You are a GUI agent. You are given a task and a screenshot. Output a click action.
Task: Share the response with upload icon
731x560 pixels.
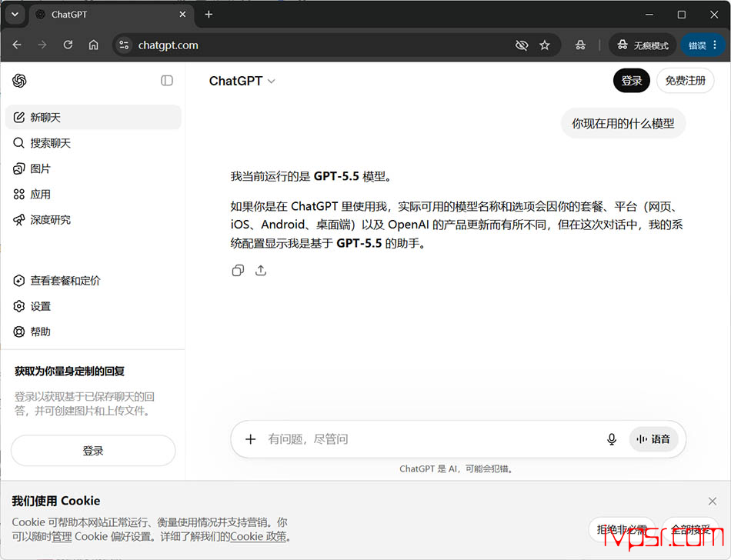point(261,270)
